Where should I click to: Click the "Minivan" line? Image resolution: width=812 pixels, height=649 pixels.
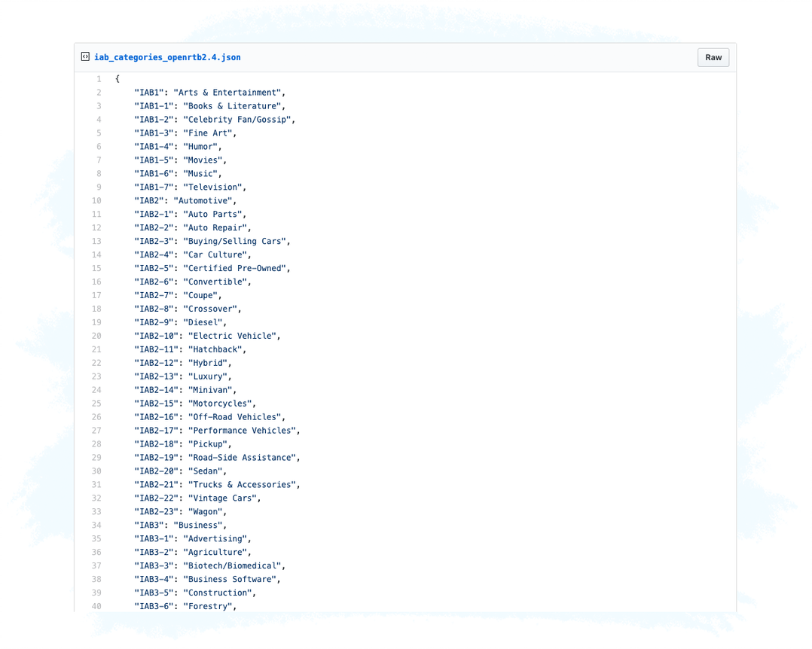click(x=185, y=390)
